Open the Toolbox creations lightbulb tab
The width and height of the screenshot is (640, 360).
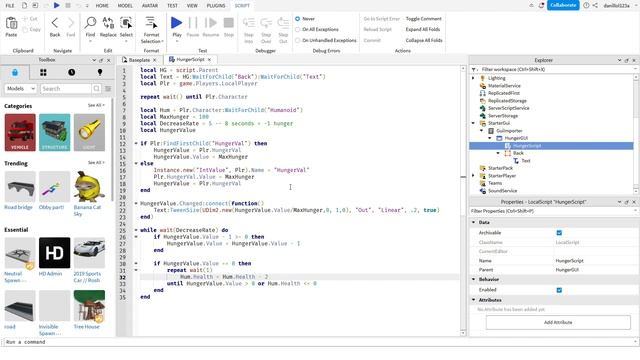click(x=100, y=73)
